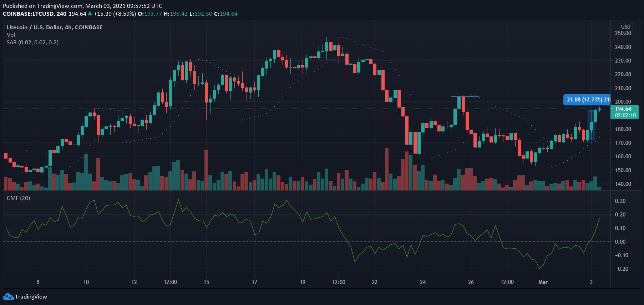Click the date label 8 on time axis
The image size is (644, 305).
click(x=38, y=282)
